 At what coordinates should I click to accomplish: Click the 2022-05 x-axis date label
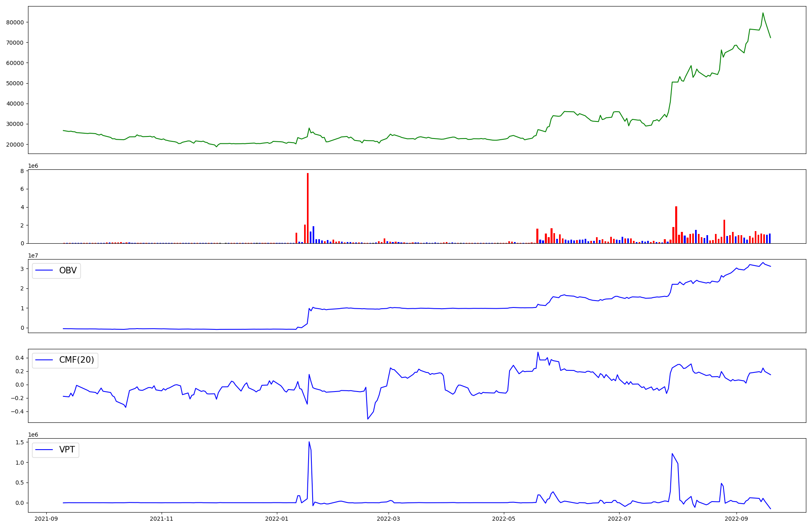click(x=504, y=519)
